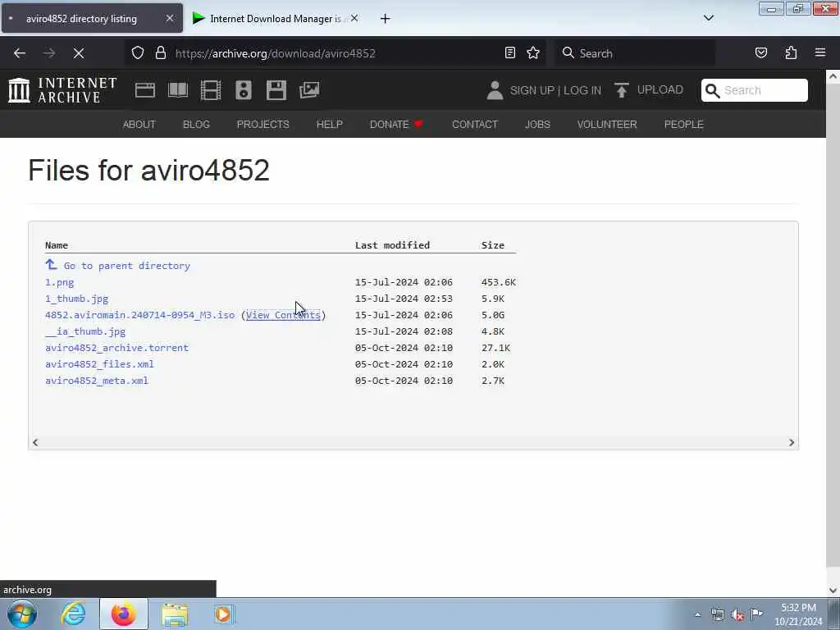Open Windows Start button

point(22,614)
